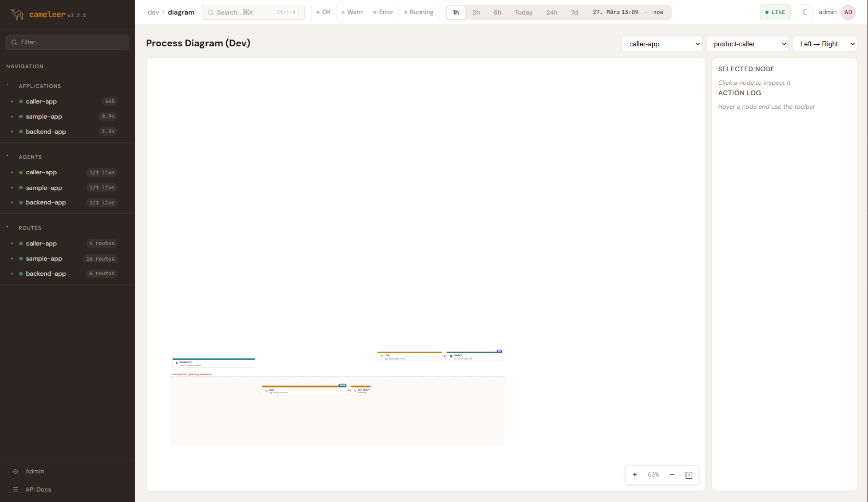
Task: Open API Docs via the list icon
Action: click(x=16, y=490)
